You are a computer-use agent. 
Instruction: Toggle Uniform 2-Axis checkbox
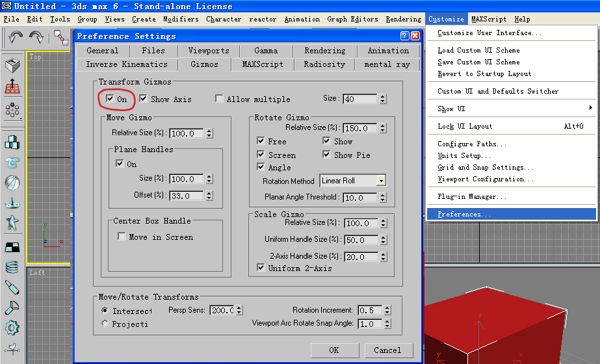(x=261, y=267)
